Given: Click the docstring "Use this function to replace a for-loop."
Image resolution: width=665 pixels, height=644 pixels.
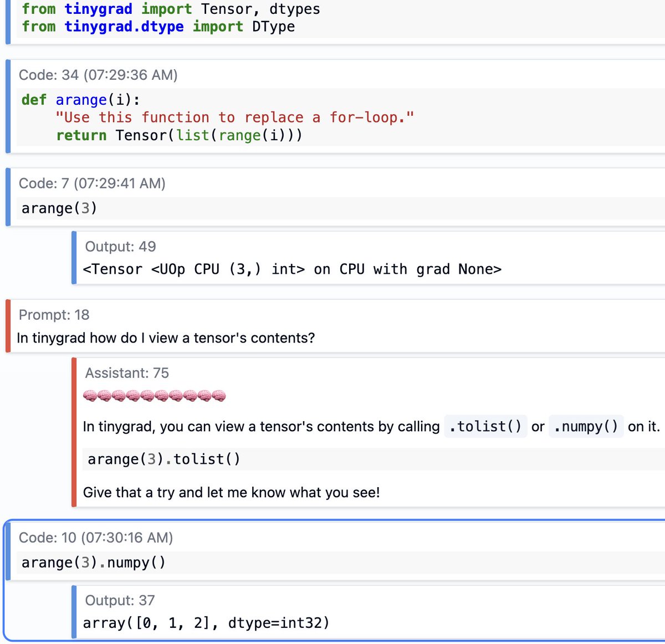Looking at the screenshot, I should coord(234,117).
